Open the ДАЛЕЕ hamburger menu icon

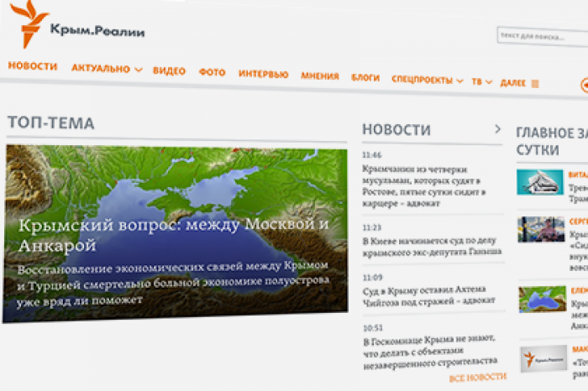(x=536, y=84)
